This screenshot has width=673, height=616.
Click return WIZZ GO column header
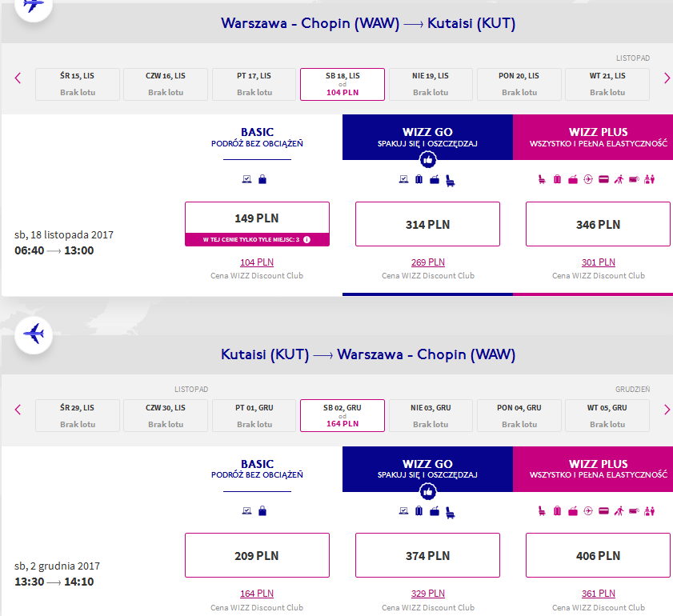[x=427, y=469]
